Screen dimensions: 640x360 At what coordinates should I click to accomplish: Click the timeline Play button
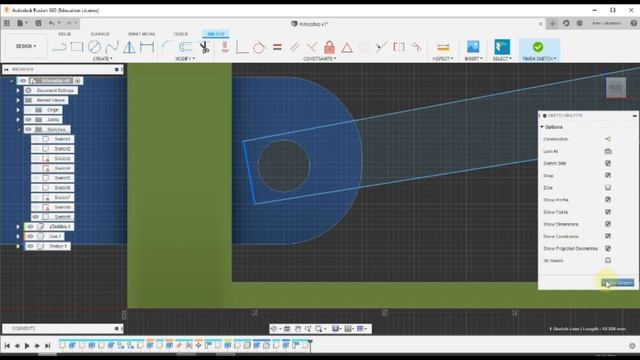click(x=27, y=346)
